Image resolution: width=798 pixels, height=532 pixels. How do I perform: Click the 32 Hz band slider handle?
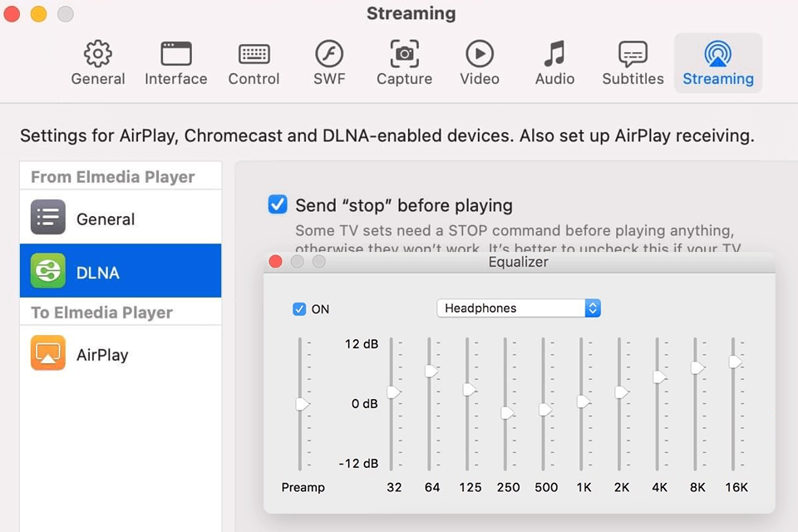pos(393,392)
